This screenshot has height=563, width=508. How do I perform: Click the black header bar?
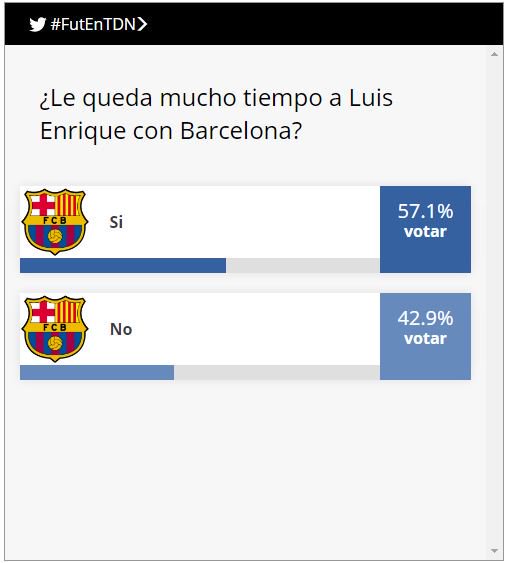254,24
